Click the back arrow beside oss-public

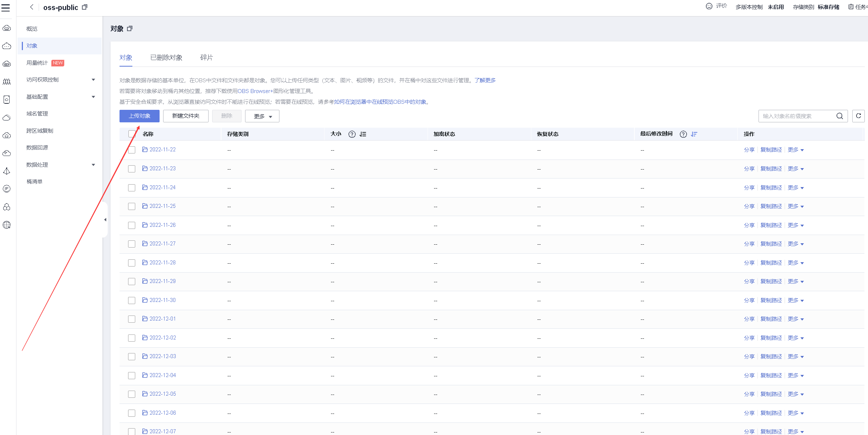(x=31, y=7)
